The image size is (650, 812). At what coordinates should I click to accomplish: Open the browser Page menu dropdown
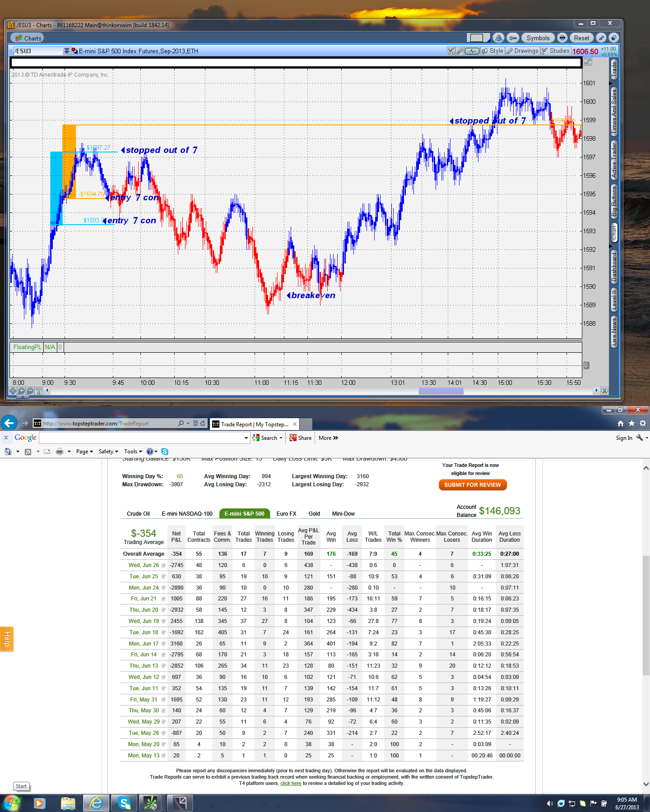pos(84,452)
